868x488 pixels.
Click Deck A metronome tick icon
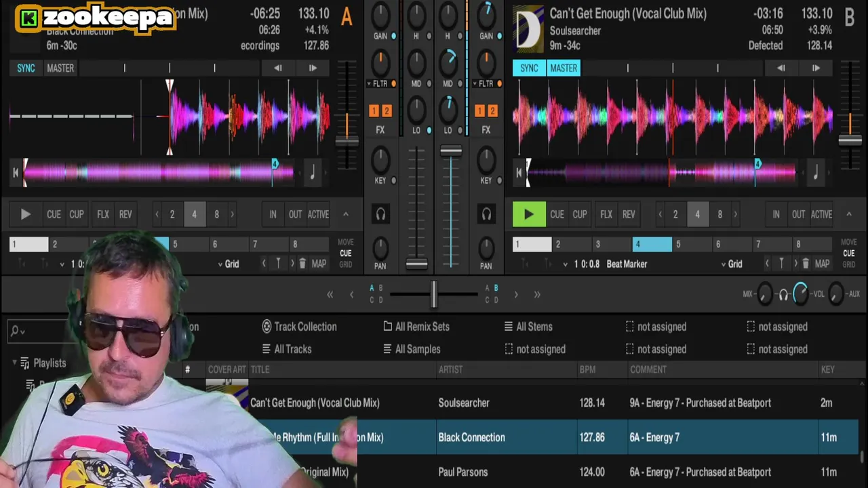(x=312, y=172)
